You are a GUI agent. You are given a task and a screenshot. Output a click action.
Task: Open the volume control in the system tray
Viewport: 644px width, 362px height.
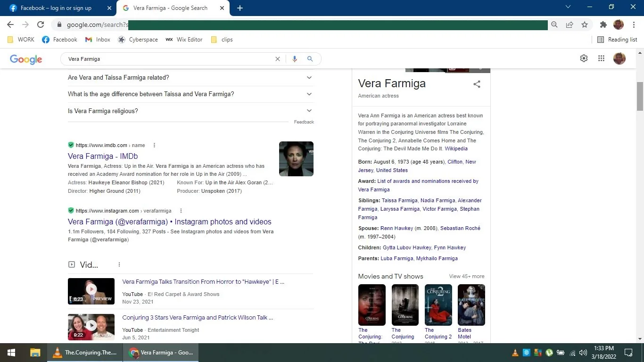(583, 353)
